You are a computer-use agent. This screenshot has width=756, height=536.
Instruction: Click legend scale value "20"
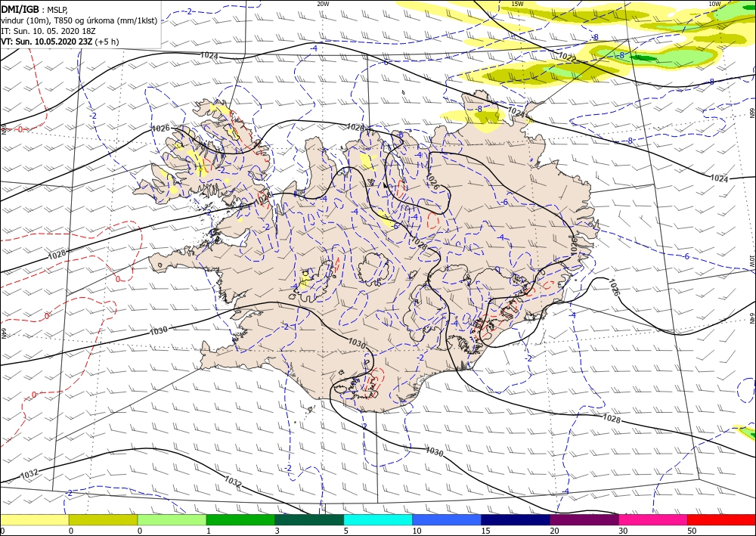point(554,531)
